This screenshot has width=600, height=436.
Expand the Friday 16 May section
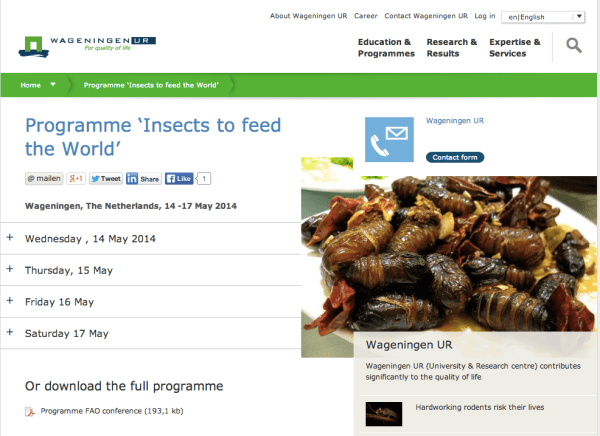(151, 302)
